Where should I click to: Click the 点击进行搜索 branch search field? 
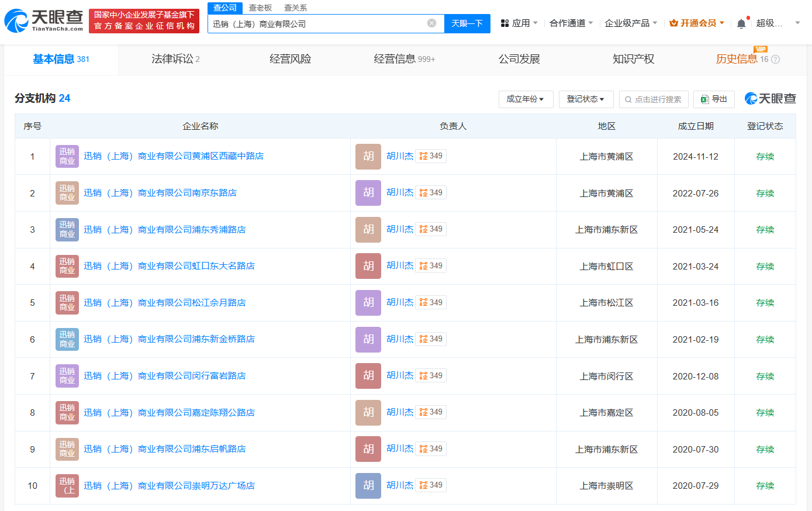[654, 99]
